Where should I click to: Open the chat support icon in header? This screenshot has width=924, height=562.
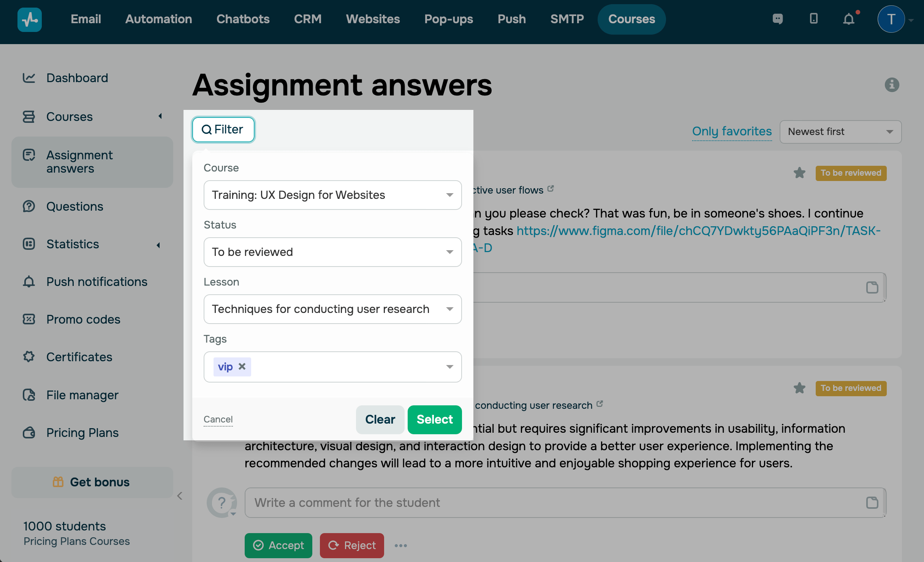(x=778, y=19)
